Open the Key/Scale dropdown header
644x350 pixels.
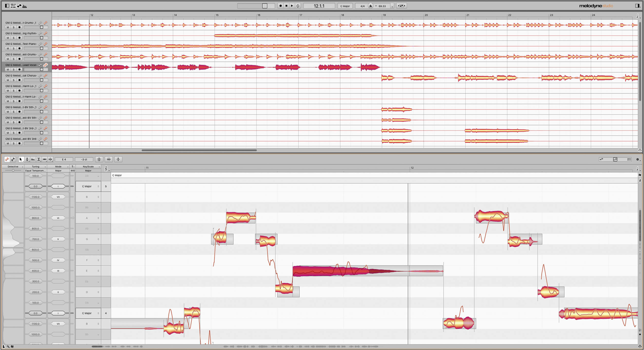point(88,167)
